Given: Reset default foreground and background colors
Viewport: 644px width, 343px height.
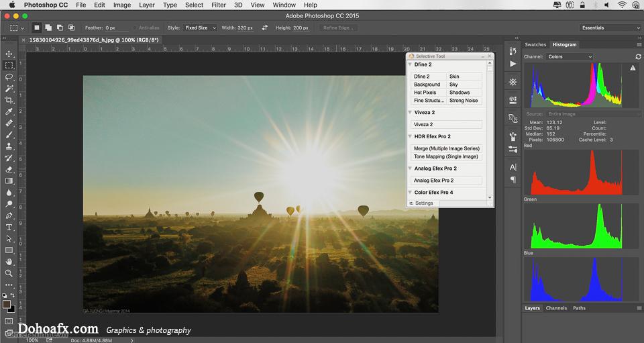Looking at the screenshot, I should tap(5, 295).
